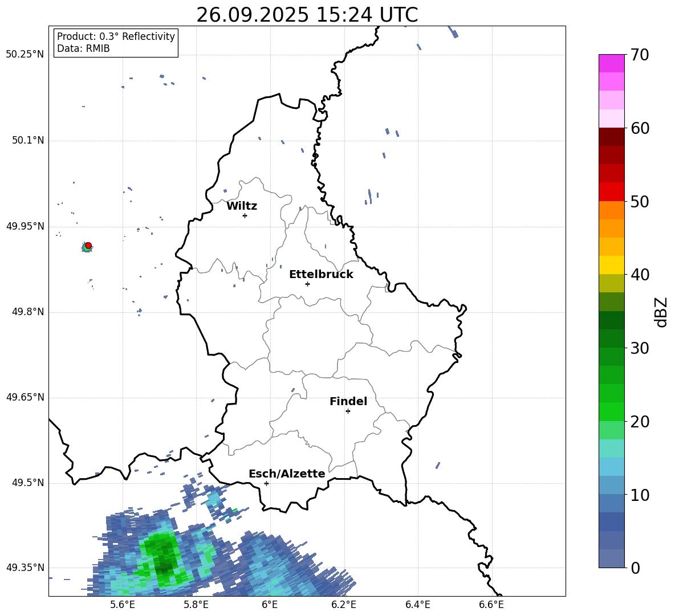Screen dimensions: 675x616
Task: Click the colorbar tick value 30
Action: pyautogui.click(x=640, y=348)
